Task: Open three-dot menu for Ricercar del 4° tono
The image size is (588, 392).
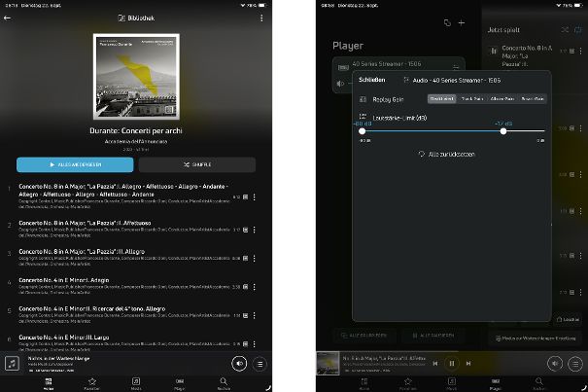Action: (255, 315)
